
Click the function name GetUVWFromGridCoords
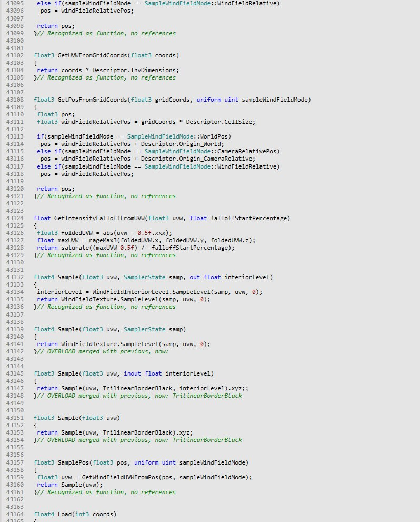pyautogui.click(x=93, y=55)
